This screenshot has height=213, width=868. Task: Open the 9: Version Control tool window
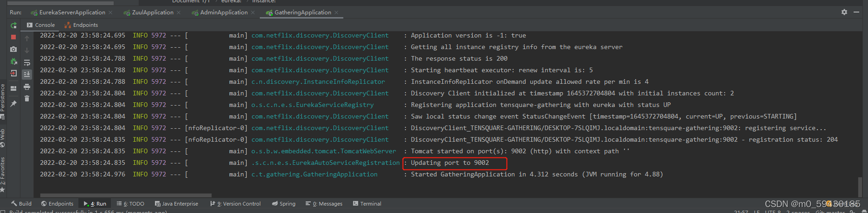pos(236,204)
